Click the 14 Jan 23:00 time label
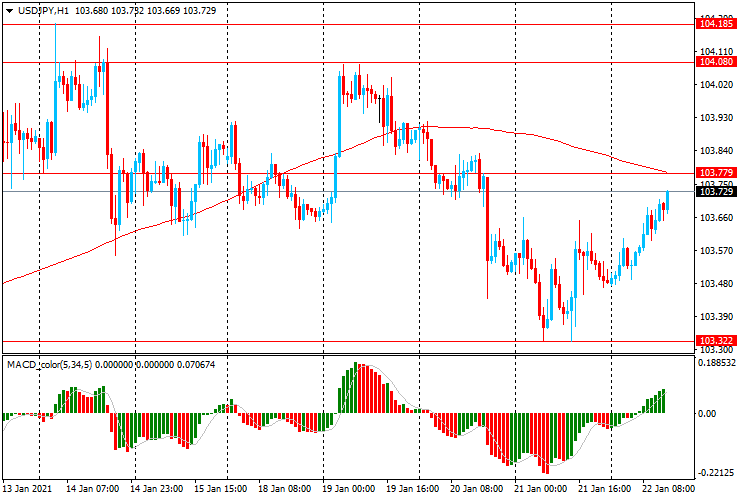This screenshot has width=740, height=500. coord(157,488)
